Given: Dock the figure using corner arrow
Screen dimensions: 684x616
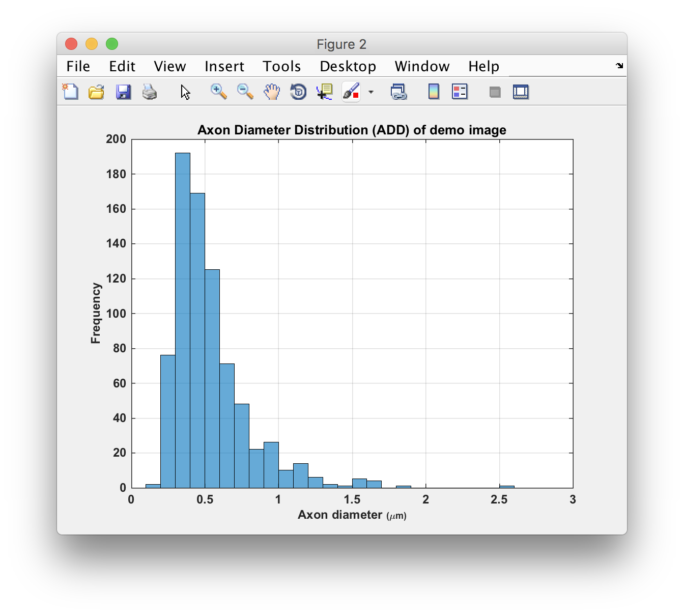Looking at the screenshot, I should point(619,66).
